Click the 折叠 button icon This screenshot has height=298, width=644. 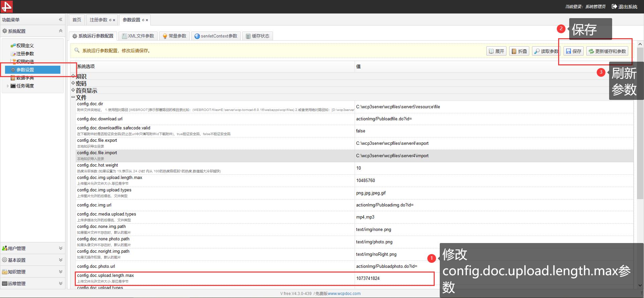pyautogui.click(x=514, y=51)
